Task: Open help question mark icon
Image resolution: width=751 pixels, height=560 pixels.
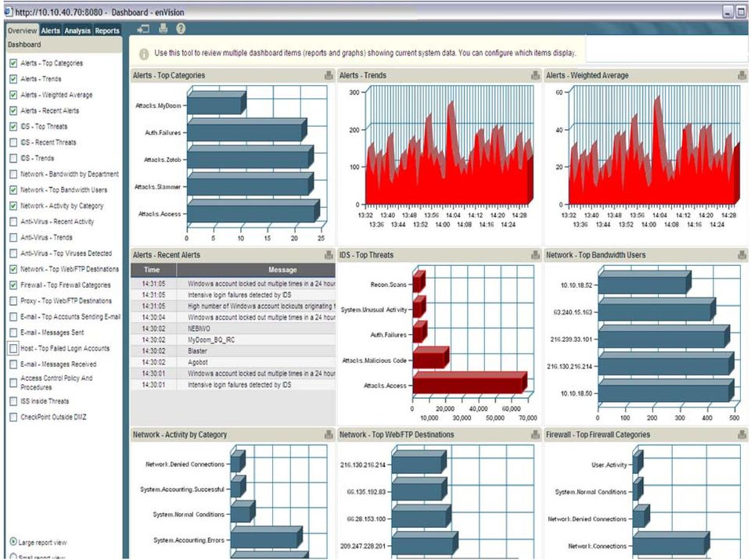Action: [x=181, y=29]
